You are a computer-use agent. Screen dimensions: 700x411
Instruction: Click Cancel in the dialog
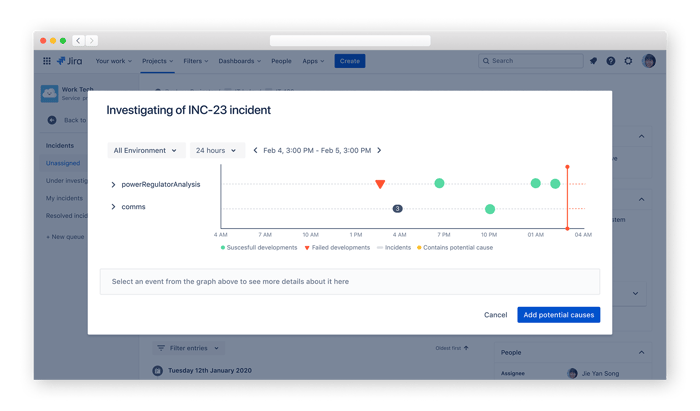point(496,315)
